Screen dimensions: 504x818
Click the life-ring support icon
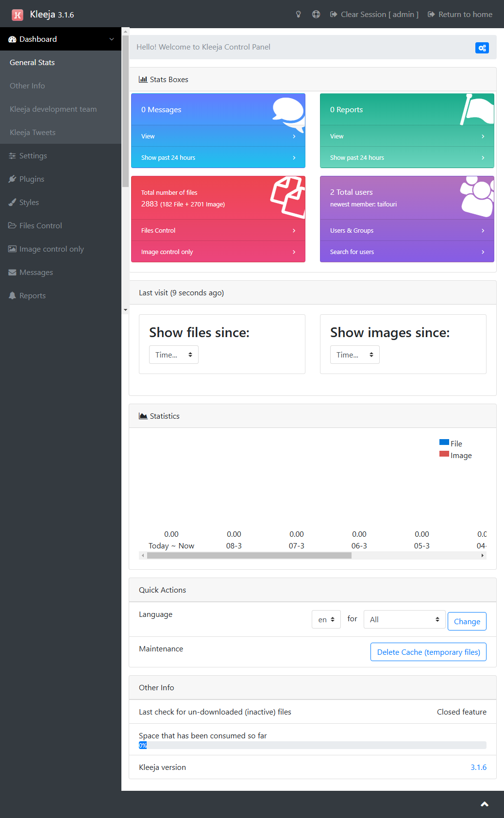pyautogui.click(x=316, y=15)
